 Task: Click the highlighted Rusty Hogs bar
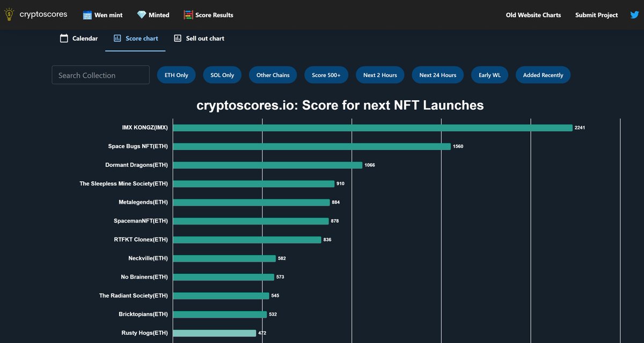click(214, 333)
